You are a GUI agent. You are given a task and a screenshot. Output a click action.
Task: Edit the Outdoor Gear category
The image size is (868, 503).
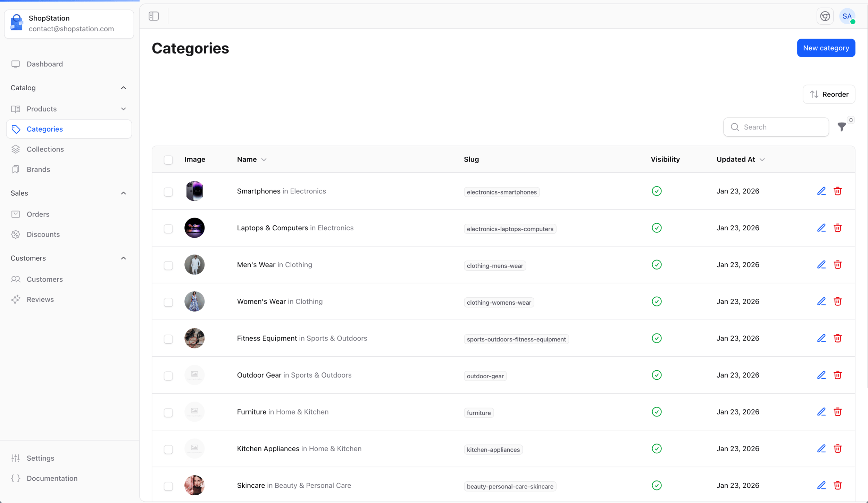coord(821,375)
